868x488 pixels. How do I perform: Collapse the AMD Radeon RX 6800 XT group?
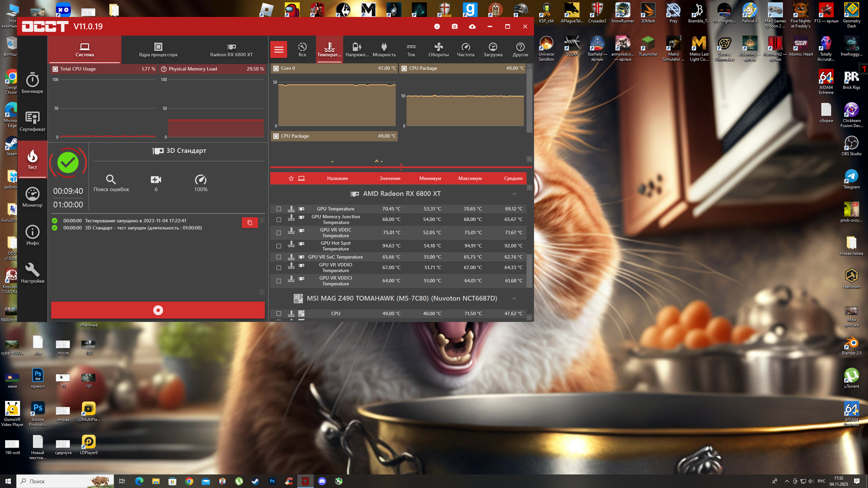[x=514, y=194]
